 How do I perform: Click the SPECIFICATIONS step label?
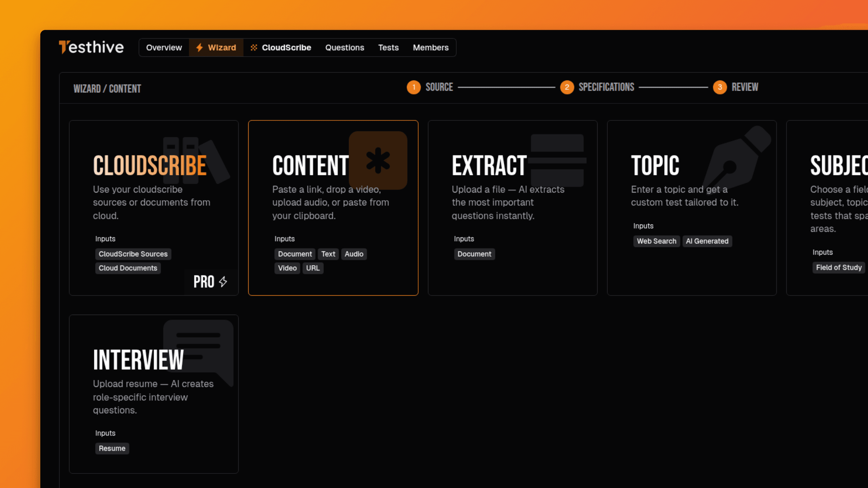pos(606,87)
